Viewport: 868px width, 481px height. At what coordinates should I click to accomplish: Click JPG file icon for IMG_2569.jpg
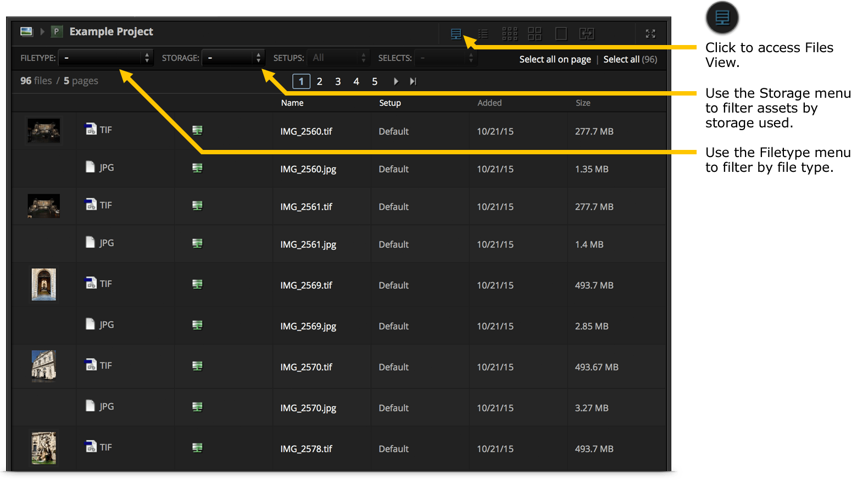click(90, 324)
